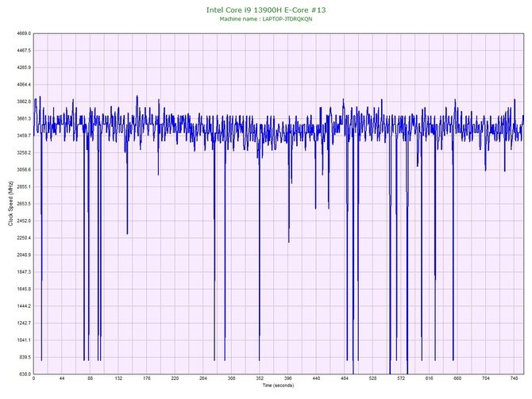
Task: Click the y-axis value 3056.6
Action: 23,170
